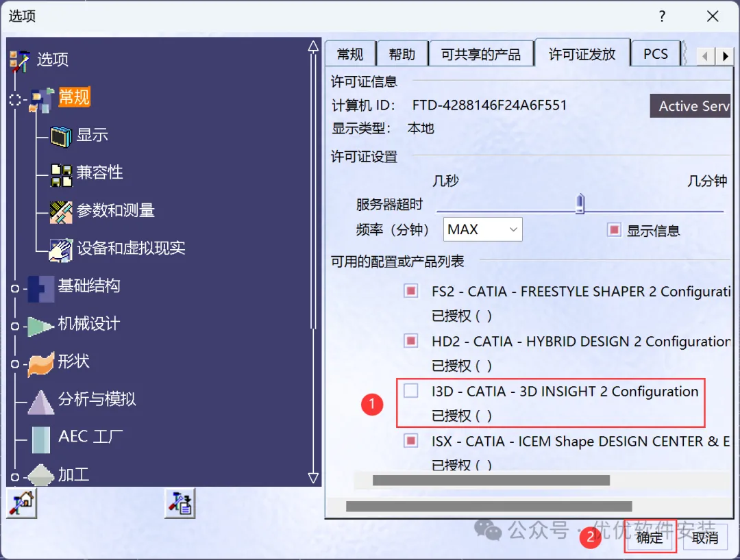
Task: Click the tree scroll down arrow
Action: 313,478
